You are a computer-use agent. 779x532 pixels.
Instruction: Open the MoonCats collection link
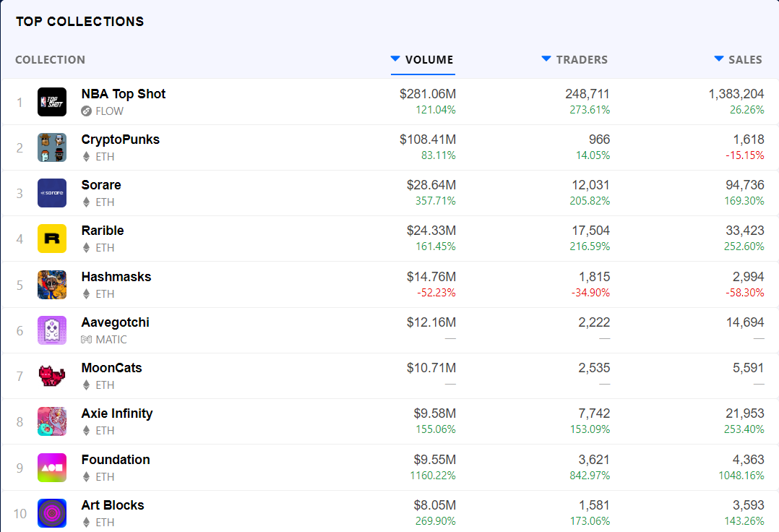point(112,368)
